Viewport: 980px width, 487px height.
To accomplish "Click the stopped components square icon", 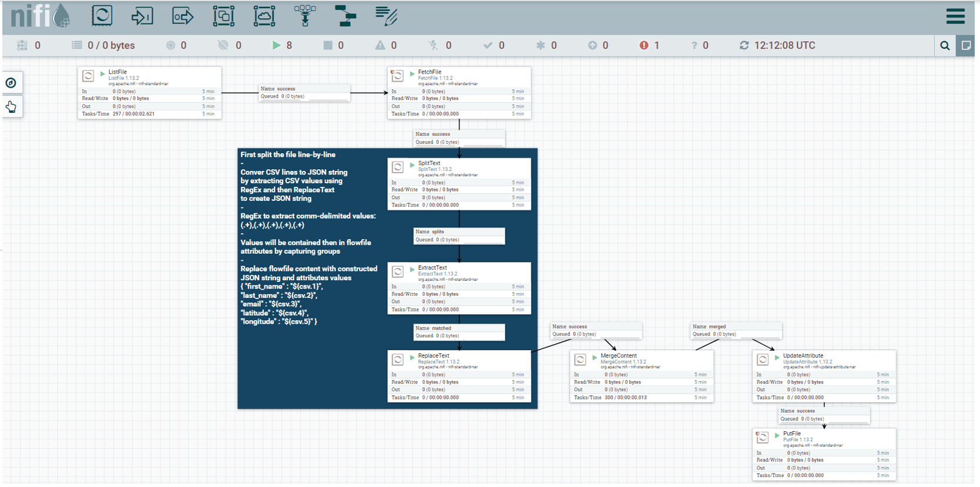I will (328, 45).
